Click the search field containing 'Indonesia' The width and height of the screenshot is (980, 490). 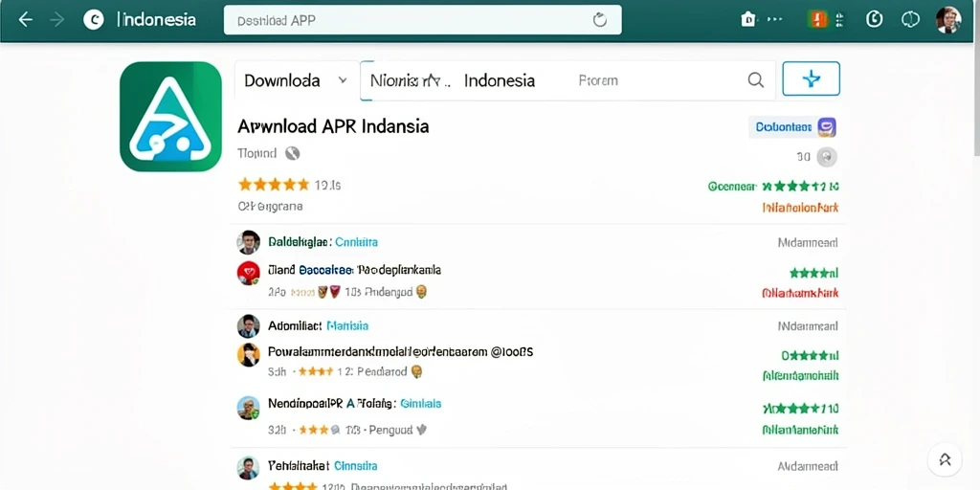click(x=568, y=80)
